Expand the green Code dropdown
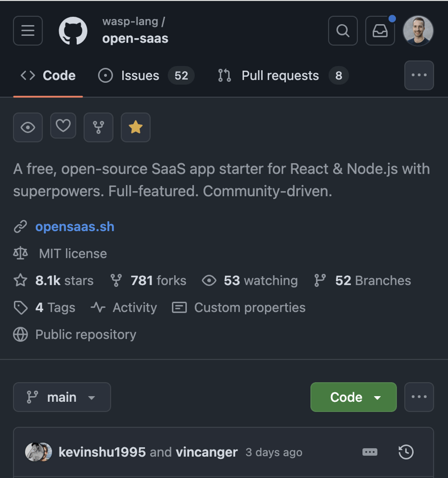The height and width of the screenshot is (478, 448). 353,397
